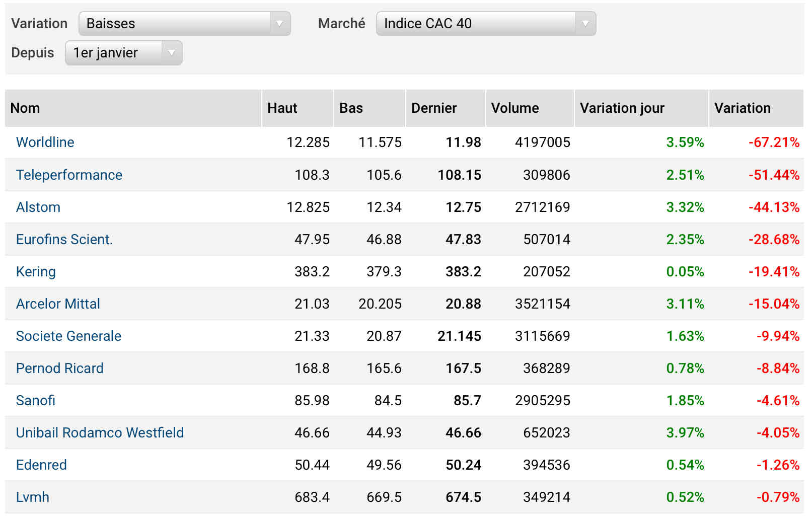The image size is (812, 517).
Task: Open the Alstom stock link
Action: [x=38, y=207]
